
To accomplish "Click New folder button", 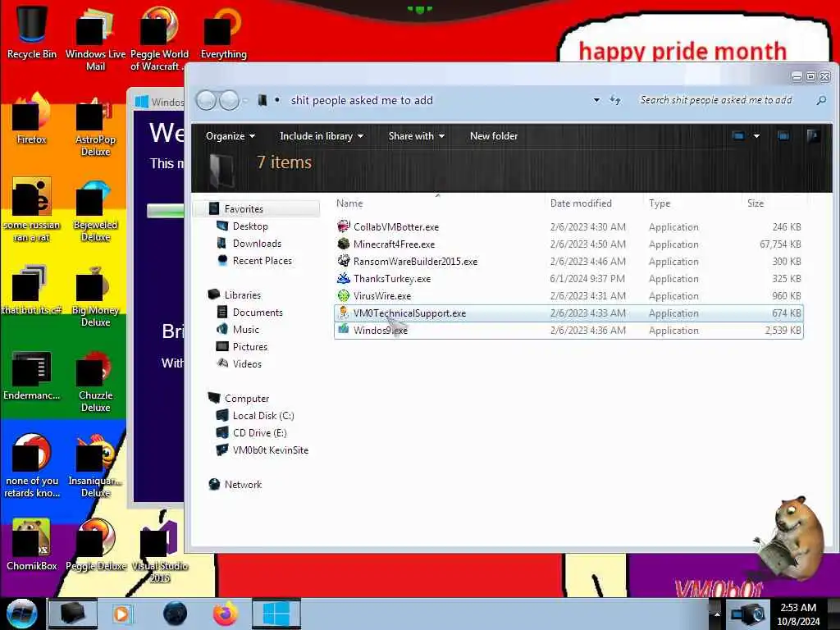I will 493,136.
